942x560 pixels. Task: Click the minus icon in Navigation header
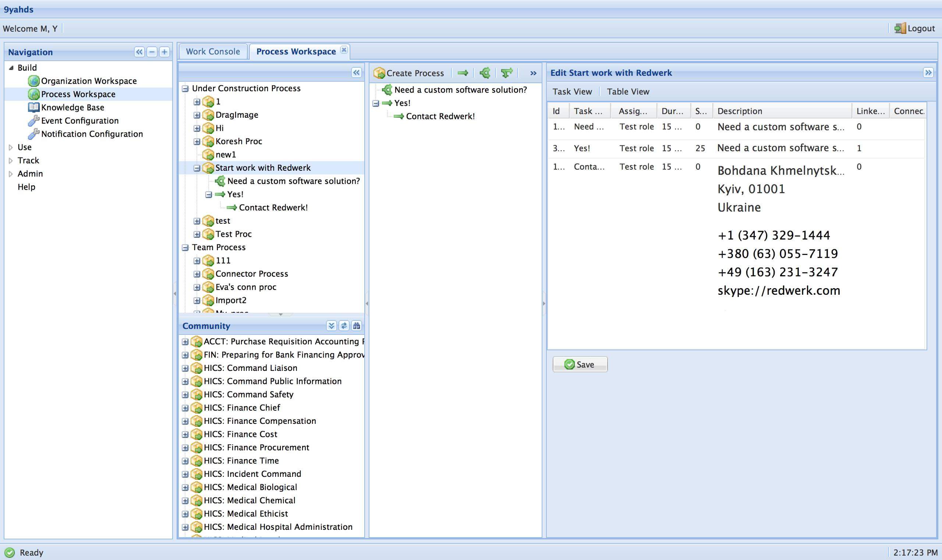pos(152,52)
